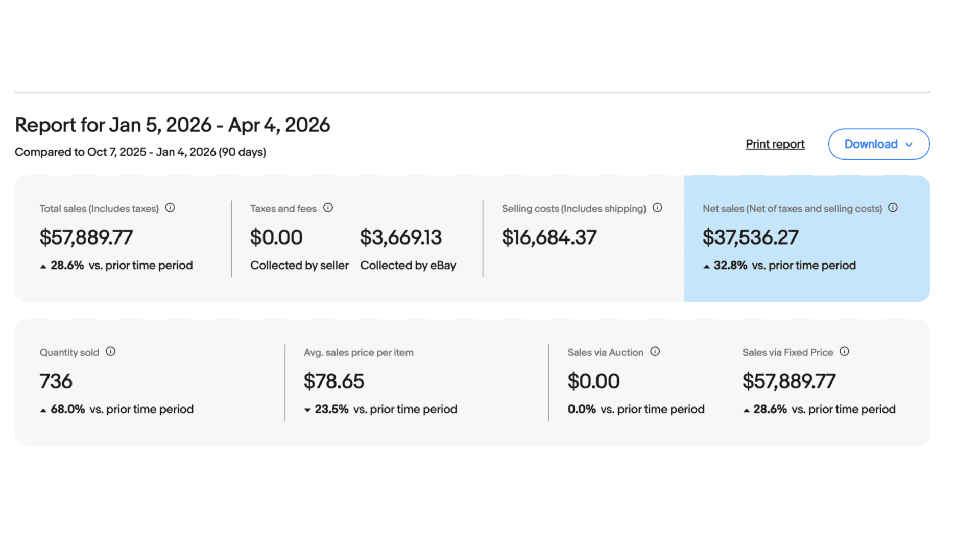Click the Compared to Oct 7, 2025 subtitle
The height and width of the screenshot is (551, 980).
140,152
